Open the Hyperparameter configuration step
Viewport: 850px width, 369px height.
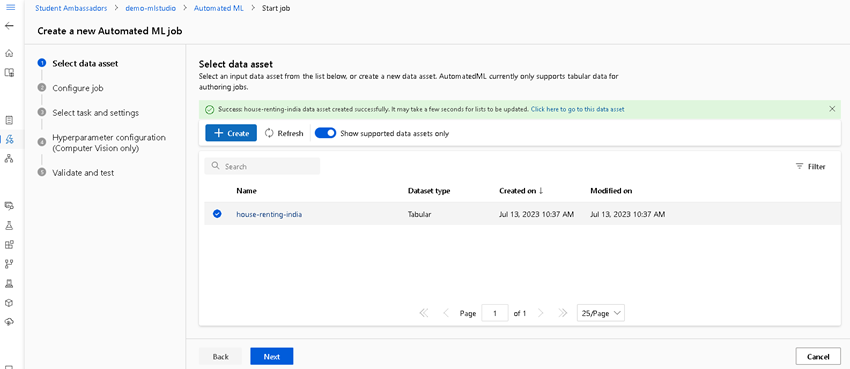point(109,143)
